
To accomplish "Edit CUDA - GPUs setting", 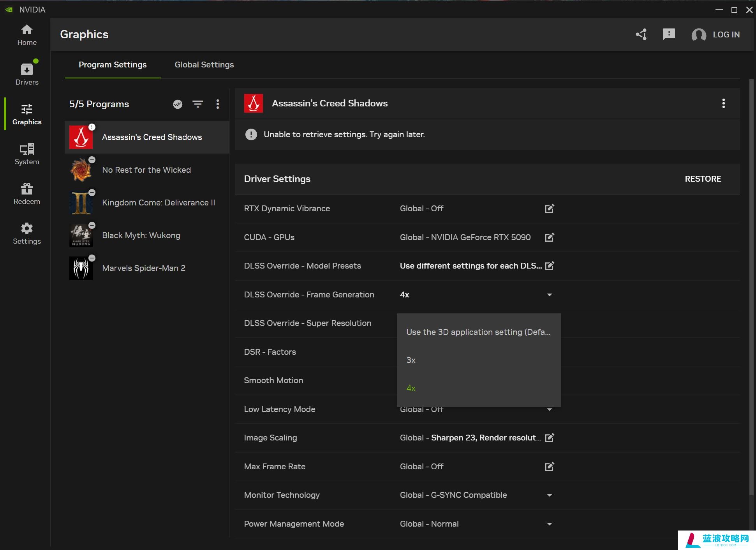I will point(549,237).
